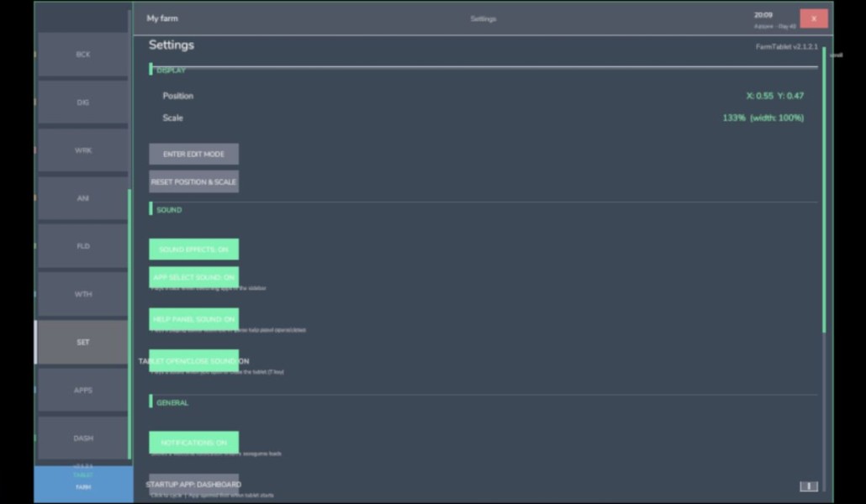Toggle App Select Sound: ON
The width and height of the screenshot is (866, 504).
pos(194,277)
